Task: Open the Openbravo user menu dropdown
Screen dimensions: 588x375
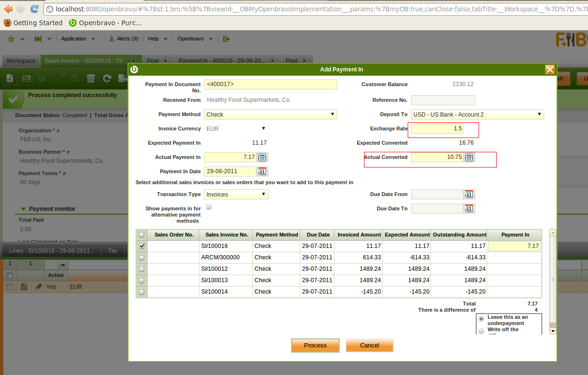Action: pyautogui.click(x=195, y=39)
